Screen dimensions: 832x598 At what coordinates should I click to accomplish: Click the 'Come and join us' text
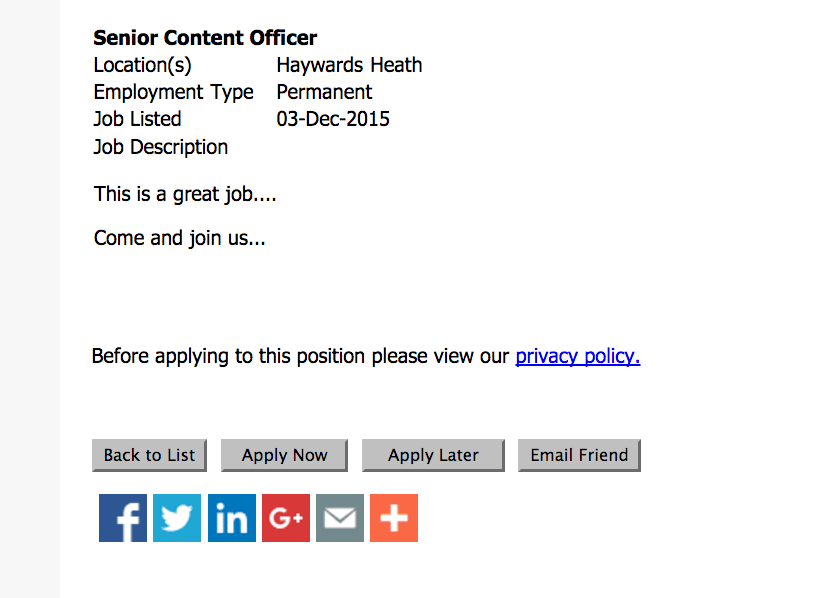click(x=179, y=238)
